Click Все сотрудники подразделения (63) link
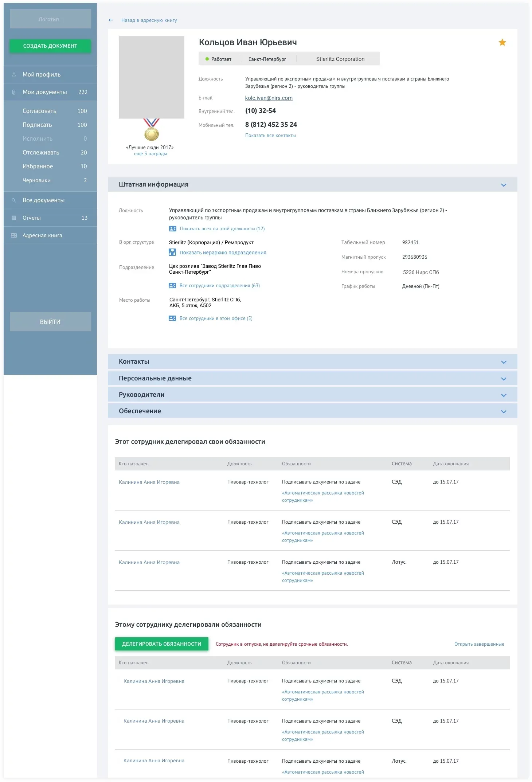 pyautogui.click(x=220, y=286)
